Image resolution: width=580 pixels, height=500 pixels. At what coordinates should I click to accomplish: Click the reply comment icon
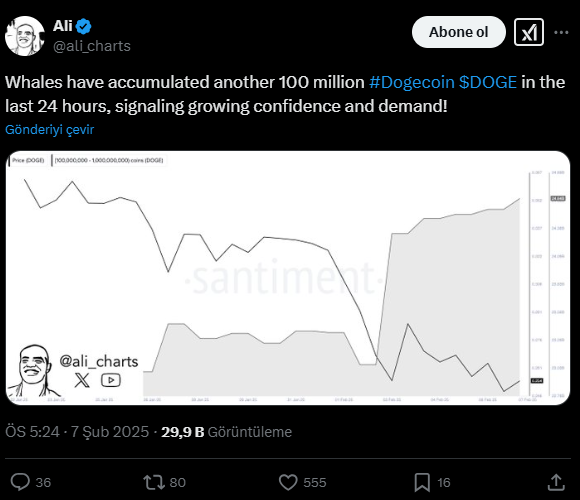click(20, 482)
